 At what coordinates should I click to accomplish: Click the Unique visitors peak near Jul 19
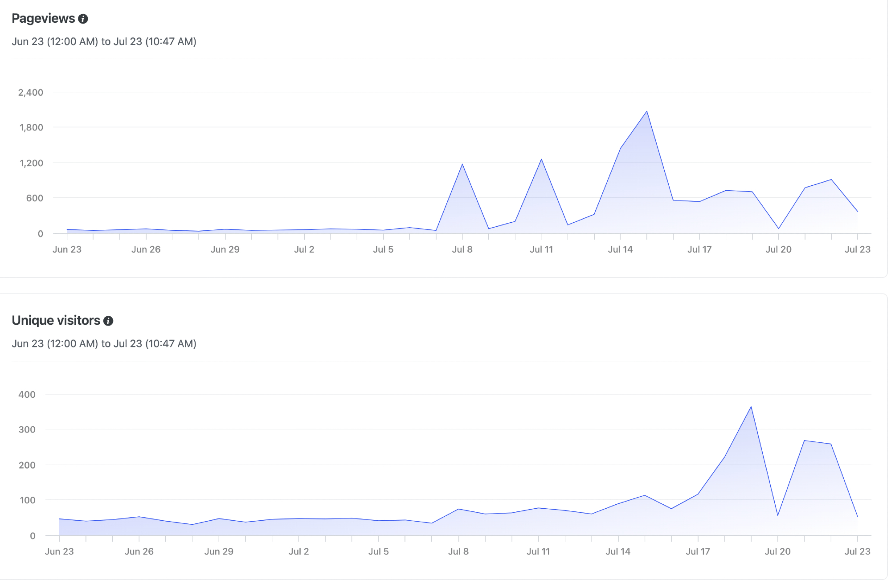751,407
